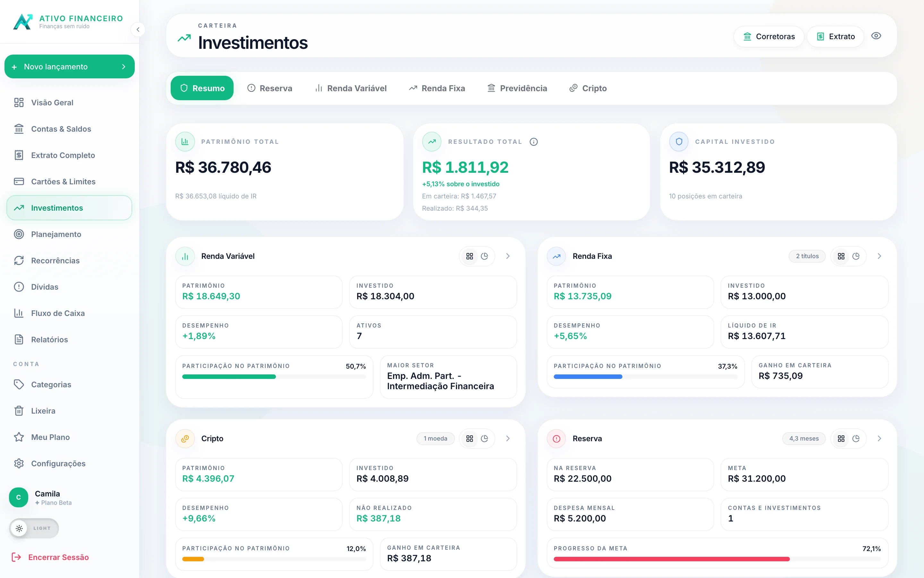Image resolution: width=924 pixels, height=578 pixels.
Task: Switch to the Renda Variável tab
Action: click(x=350, y=88)
